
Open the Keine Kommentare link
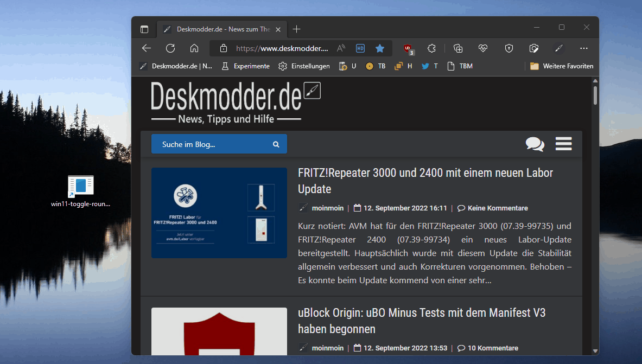(x=498, y=208)
